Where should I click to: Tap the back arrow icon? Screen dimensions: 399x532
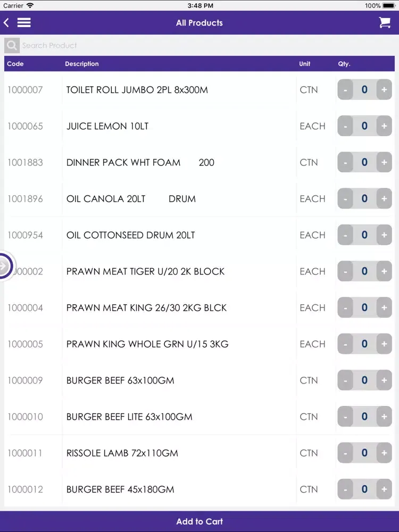pos(6,23)
